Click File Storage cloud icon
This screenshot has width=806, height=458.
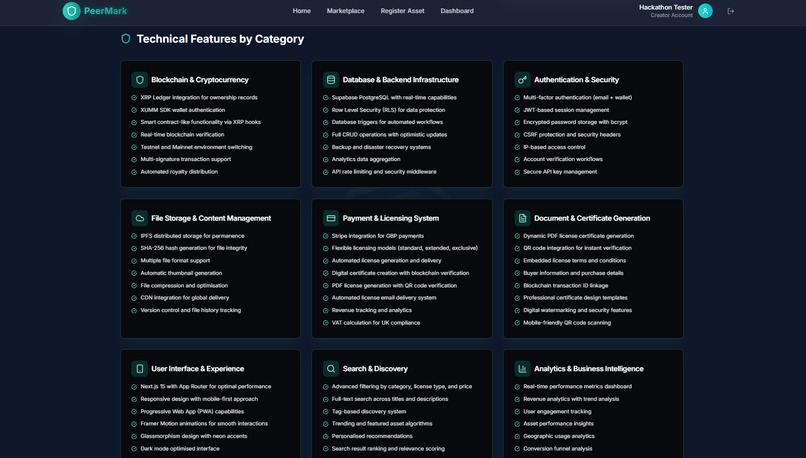tap(139, 218)
